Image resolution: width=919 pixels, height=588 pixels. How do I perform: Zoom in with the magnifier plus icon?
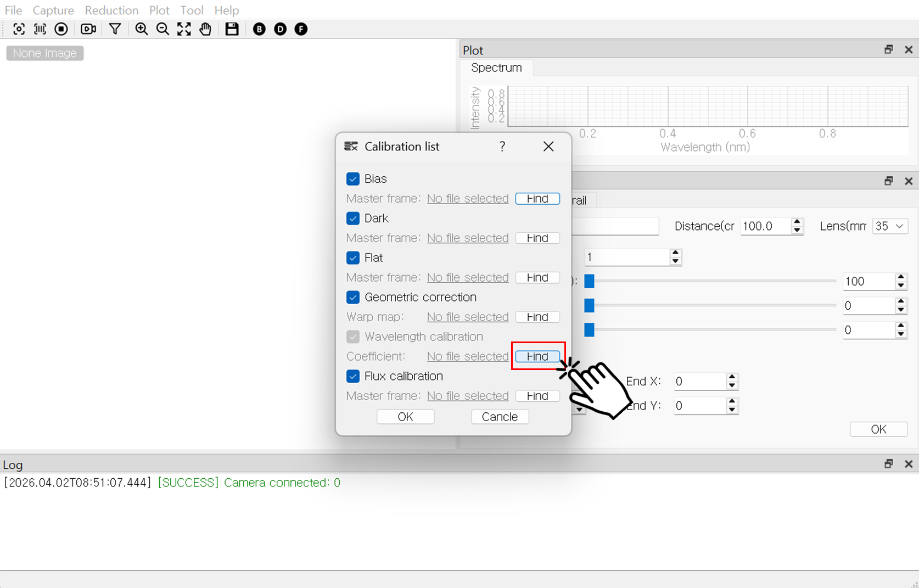coord(142,29)
